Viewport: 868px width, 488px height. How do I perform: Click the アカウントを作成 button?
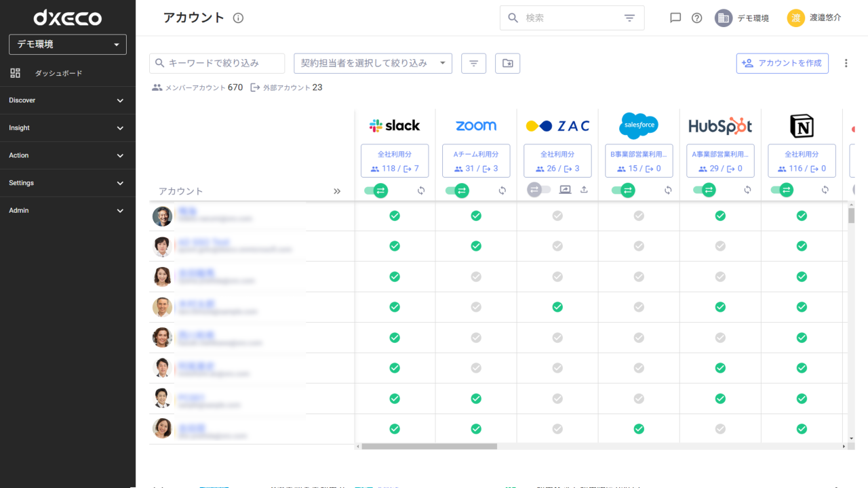pos(782,63)
